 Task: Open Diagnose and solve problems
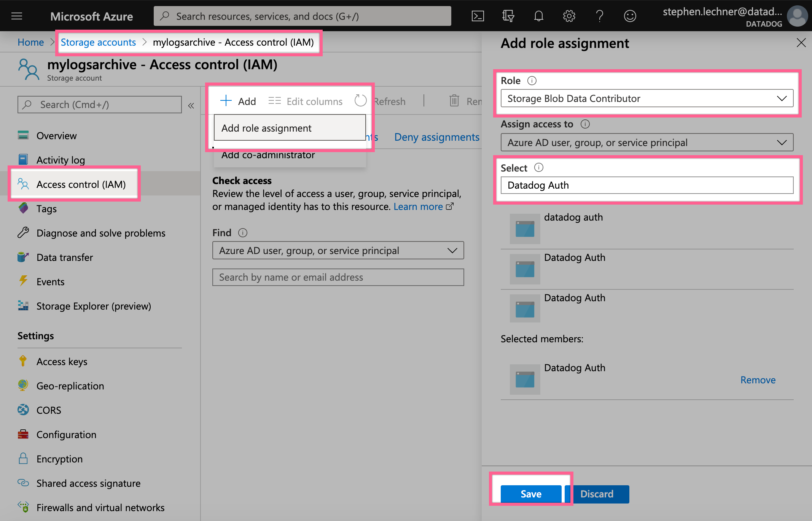point(92,233)
